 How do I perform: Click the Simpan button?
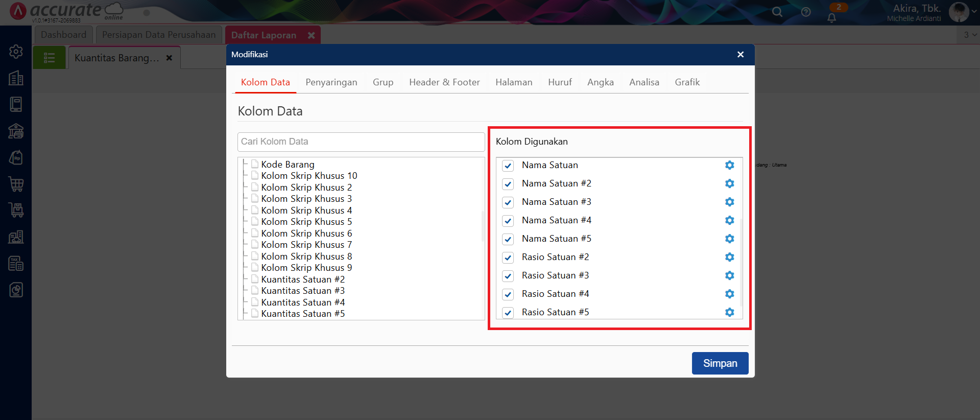click(720, 363)
